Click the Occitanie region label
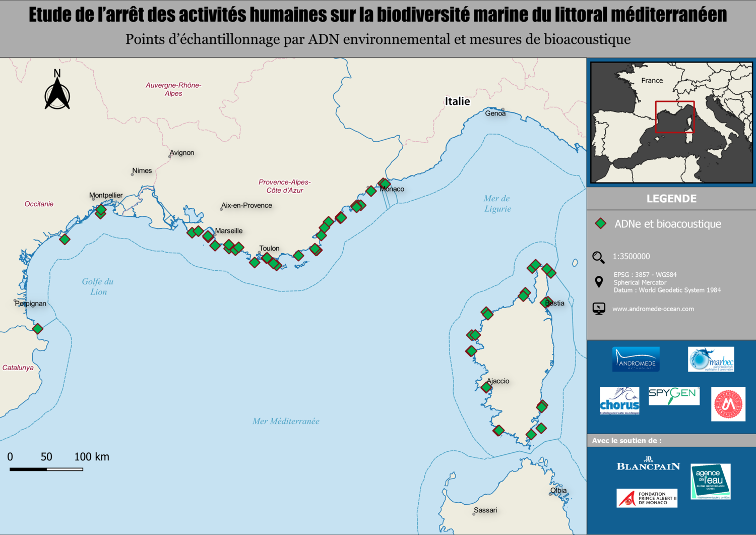756x535 pixels. [x=39, y=204]
